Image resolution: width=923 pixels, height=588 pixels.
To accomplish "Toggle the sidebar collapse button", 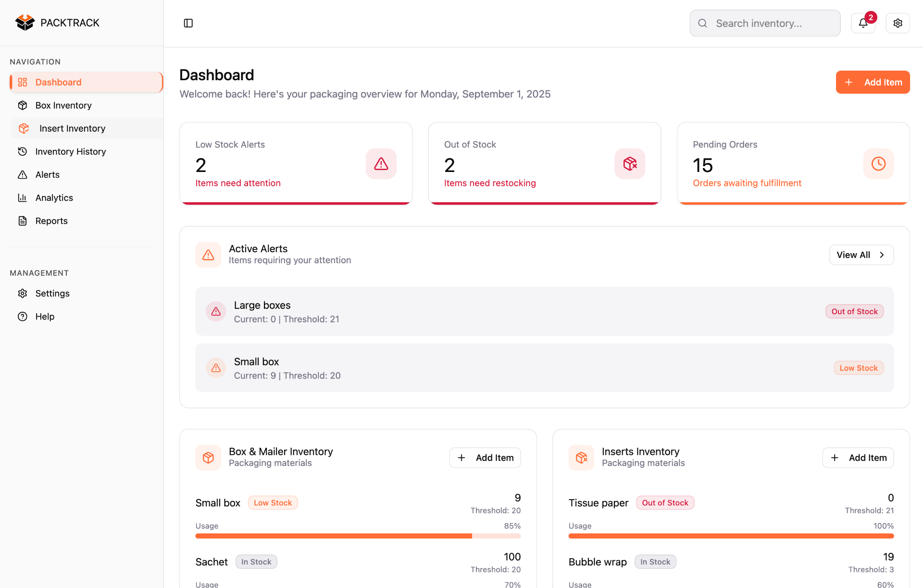I will click(188, 23).
